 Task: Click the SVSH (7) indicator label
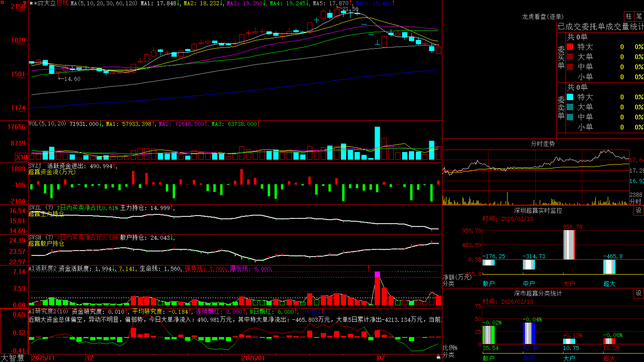coord(41,237)
